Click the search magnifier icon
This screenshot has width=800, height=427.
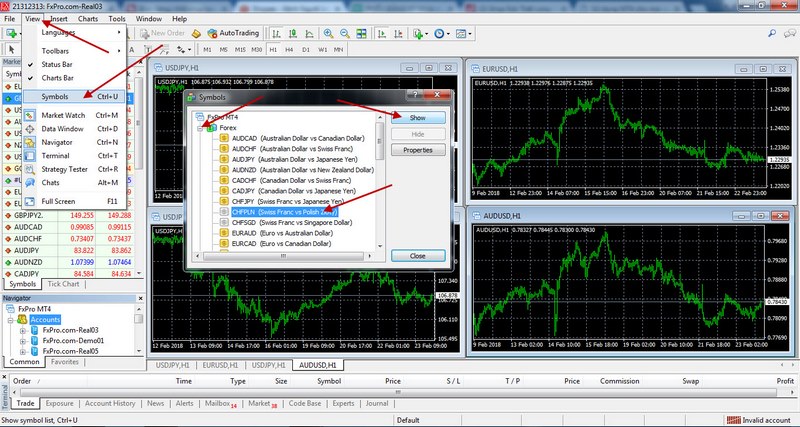(x=772, y=34)
